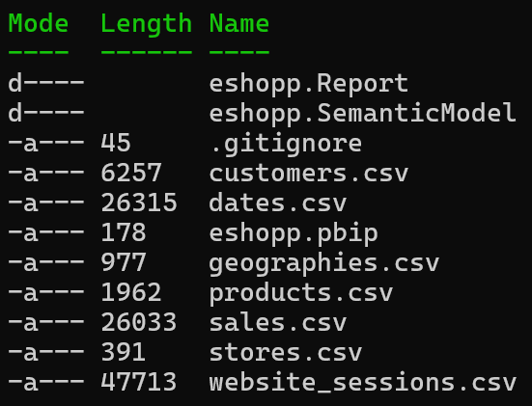Click the Name column header
Screen dimensions: 532x406
[x=239, y=24]
